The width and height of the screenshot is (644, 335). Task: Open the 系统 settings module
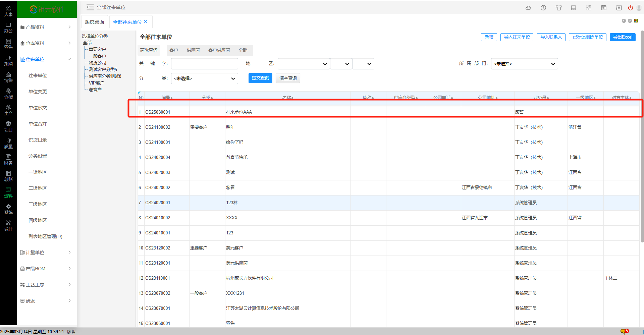point(8,209)
